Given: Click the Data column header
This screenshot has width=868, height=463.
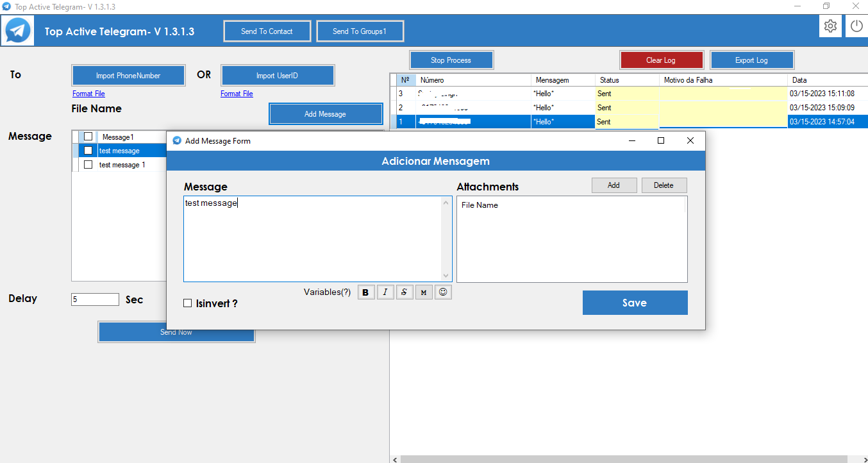Looking at the screenshot, I should click(x=828, y=80).
